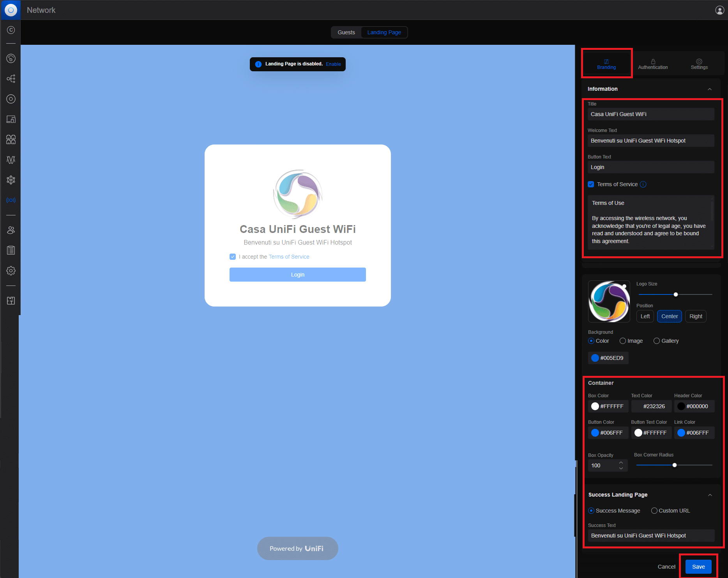
Task: Decrease Box Opacity with down arrow
Action: tap(621, 468)
